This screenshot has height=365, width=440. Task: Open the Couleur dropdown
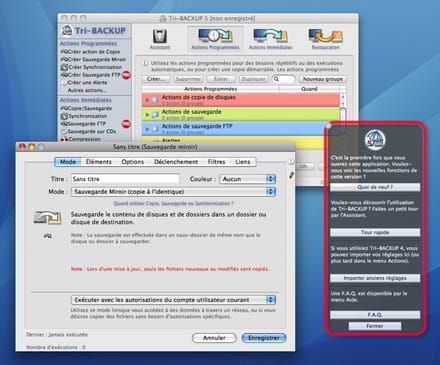247,179
